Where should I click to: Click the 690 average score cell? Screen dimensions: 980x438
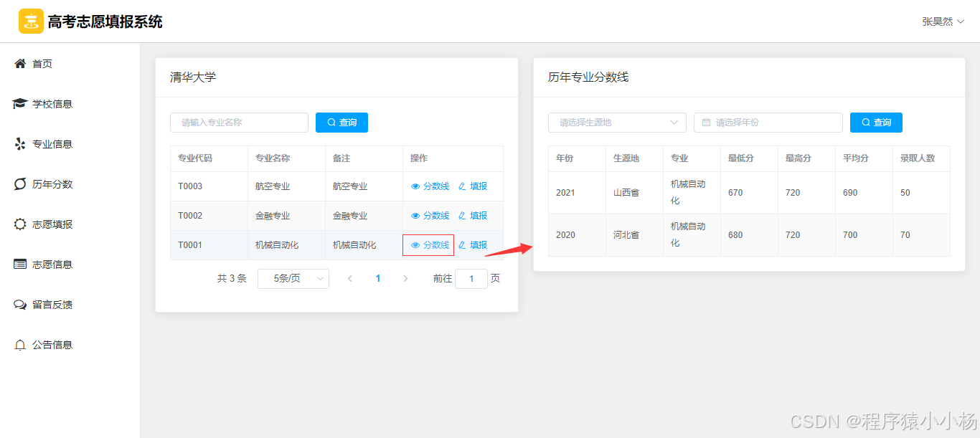[864, 193]
